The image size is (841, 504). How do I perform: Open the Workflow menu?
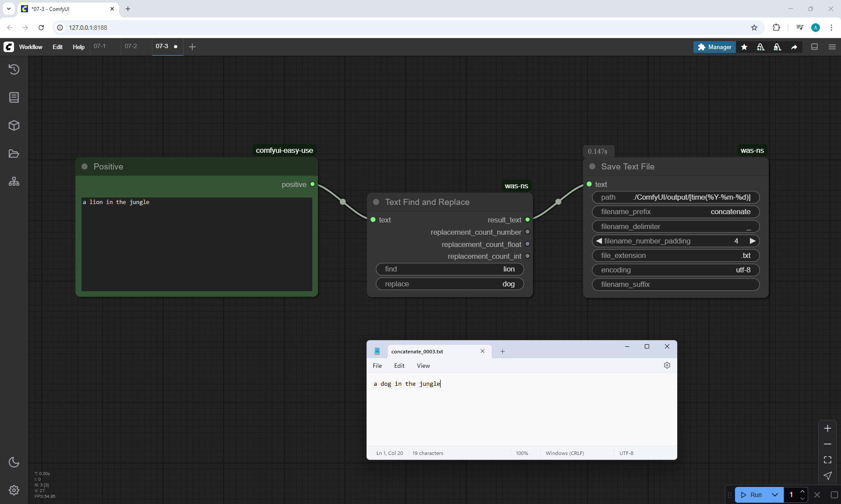point(31,47)
